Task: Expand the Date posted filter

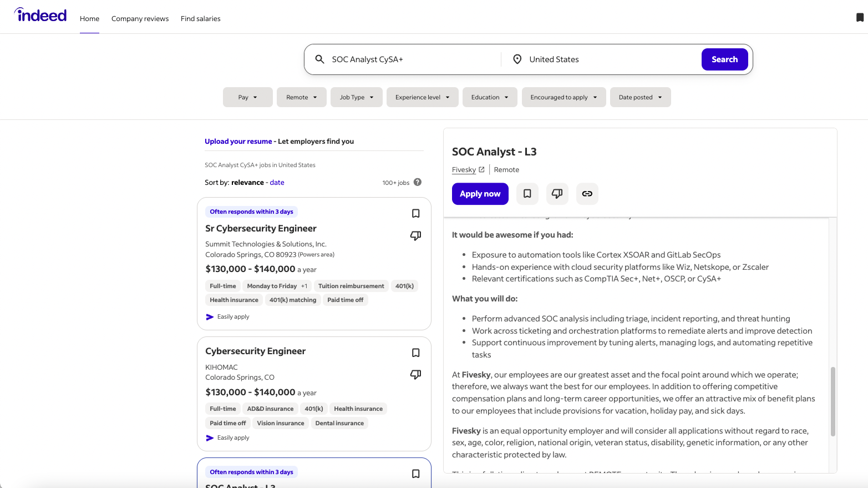Action: (640, 97)
